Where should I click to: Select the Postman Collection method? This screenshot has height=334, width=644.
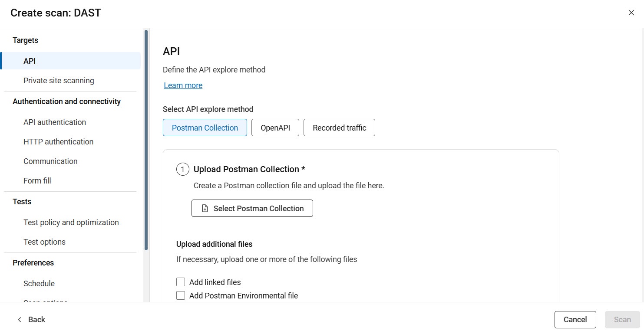[x=205, y=128]
